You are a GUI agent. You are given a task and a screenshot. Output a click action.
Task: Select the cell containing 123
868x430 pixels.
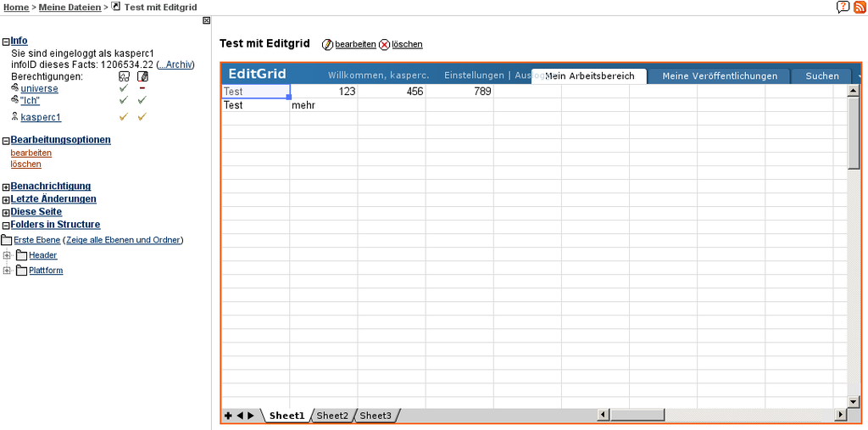[324, 92]
